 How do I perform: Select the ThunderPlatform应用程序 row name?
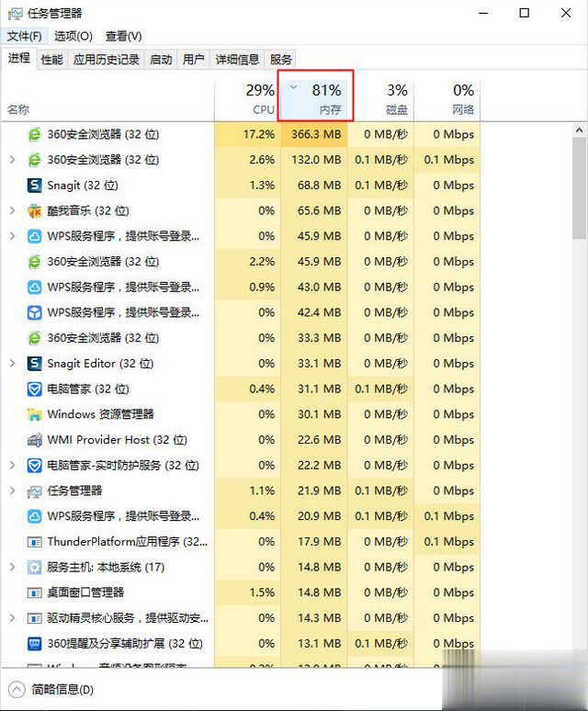[x=128, y=541]
